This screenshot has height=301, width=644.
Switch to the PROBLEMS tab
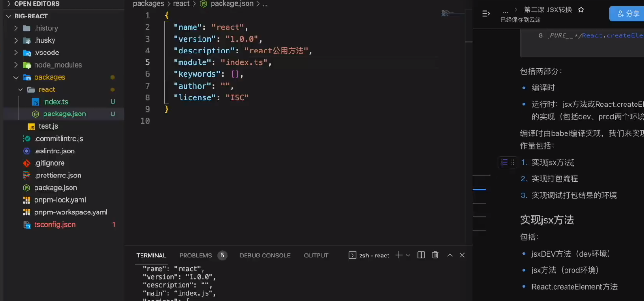tap(195, 256)
